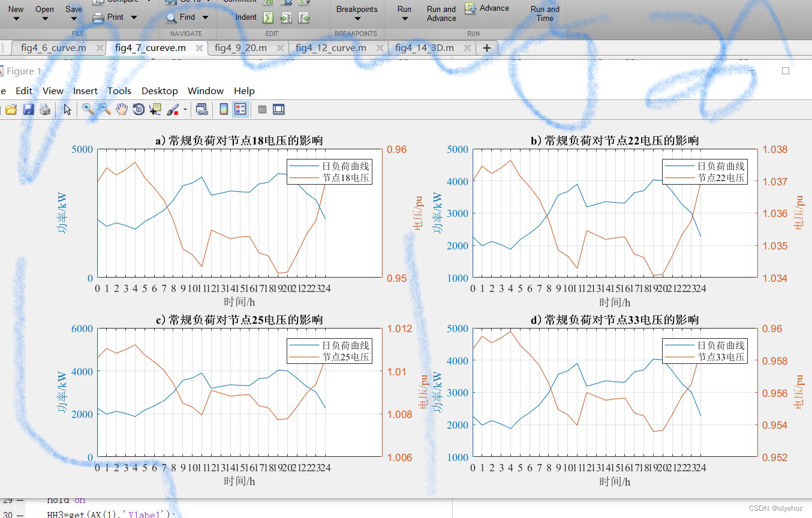
Task: Click the Indent label in EDIT section
Action: point(246,17)
